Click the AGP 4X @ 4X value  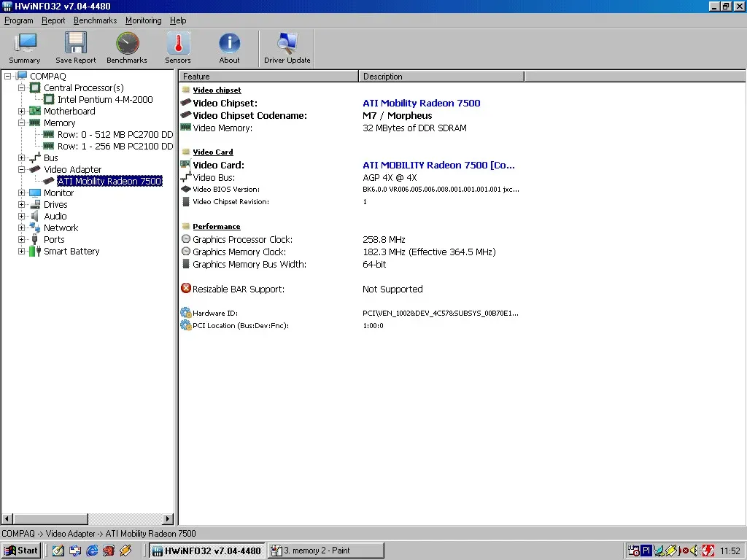390,178
